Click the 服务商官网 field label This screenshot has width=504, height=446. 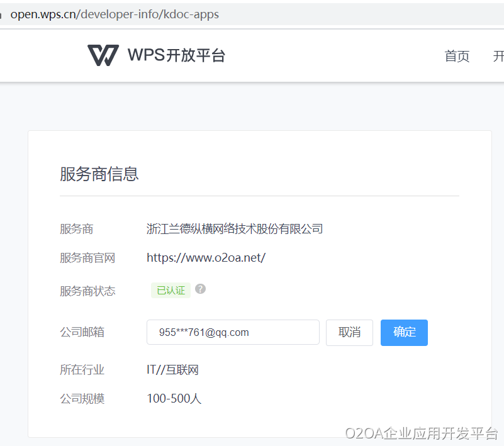pos(87,258)
